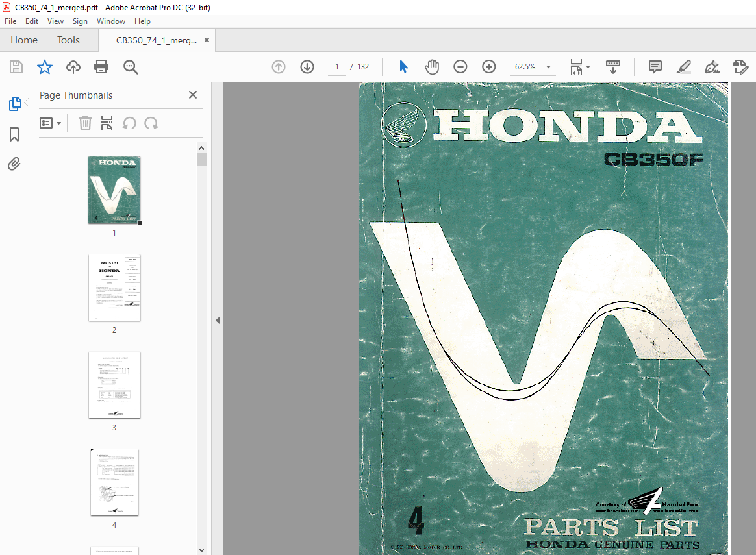
Task: Select page 1 thumbnail
Action: [114, 190]
